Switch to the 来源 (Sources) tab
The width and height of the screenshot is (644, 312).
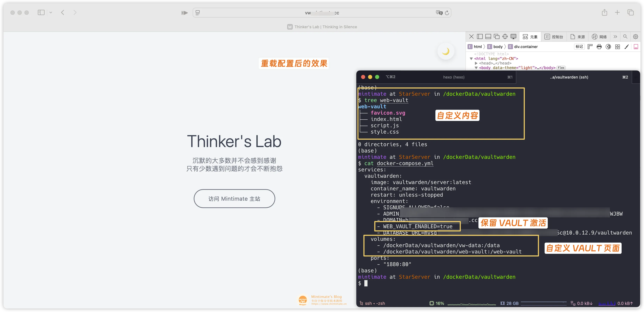pos(577,37)
